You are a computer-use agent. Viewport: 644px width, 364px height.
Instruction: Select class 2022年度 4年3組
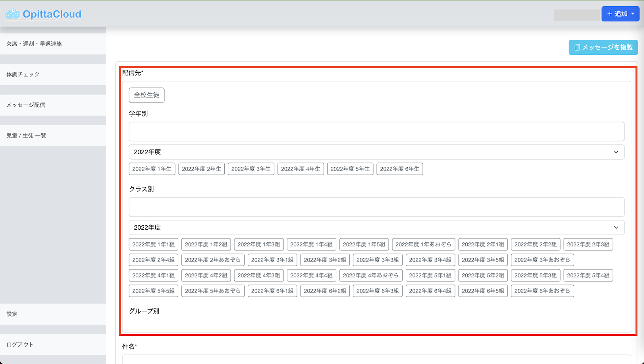pyautogui.click(x=259, y=275)
